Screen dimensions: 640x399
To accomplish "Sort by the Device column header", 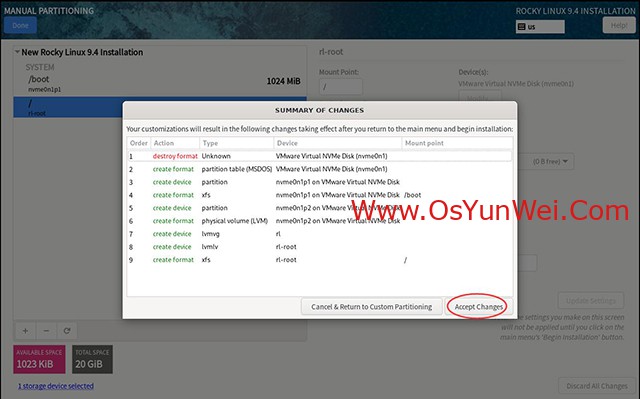I will click(338, 143).
